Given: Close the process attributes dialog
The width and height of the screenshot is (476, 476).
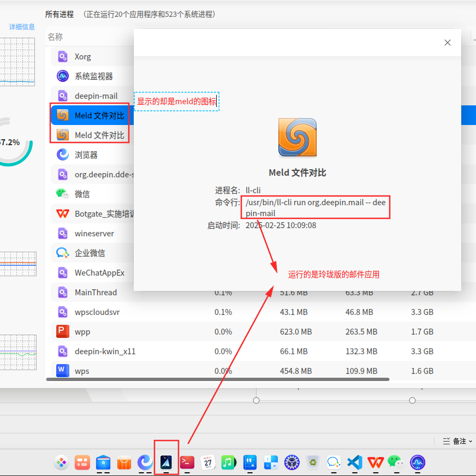Looking at the screenshot, I should [x=447, y=43].
